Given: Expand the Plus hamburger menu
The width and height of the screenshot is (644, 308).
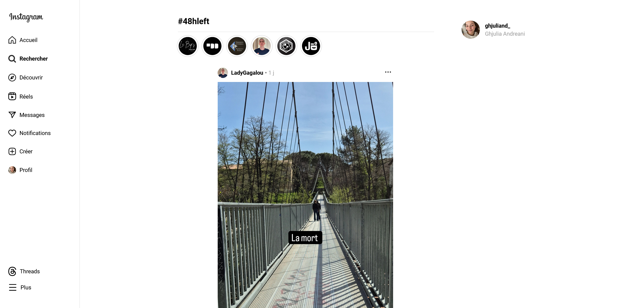Looking at the screenshot, I should tap(13, 287).
